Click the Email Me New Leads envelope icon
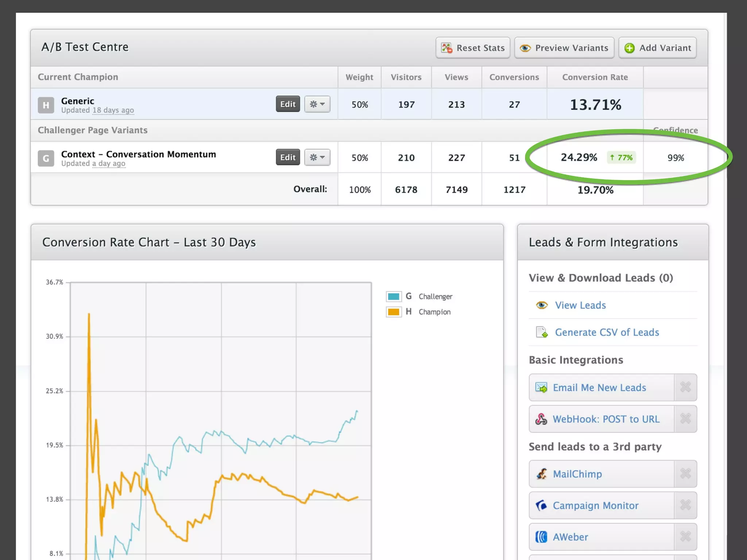This screenshot has height=560, width=747. (x=541, y=388)
